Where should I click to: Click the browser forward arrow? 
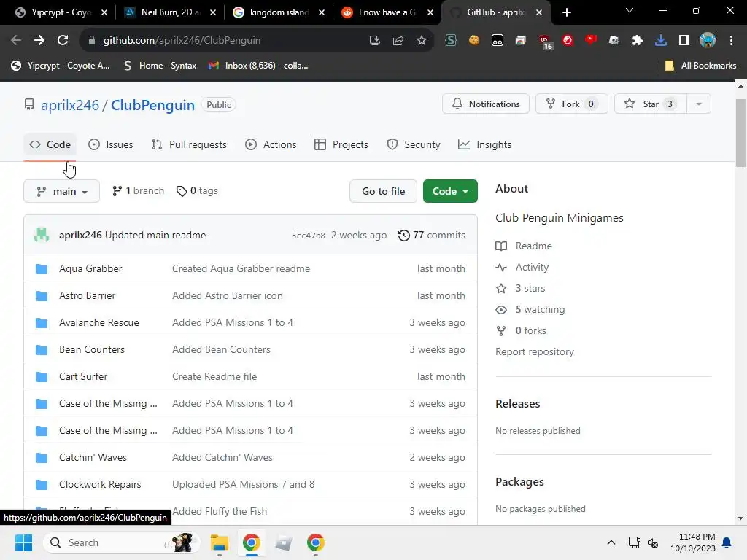[39, 41]
